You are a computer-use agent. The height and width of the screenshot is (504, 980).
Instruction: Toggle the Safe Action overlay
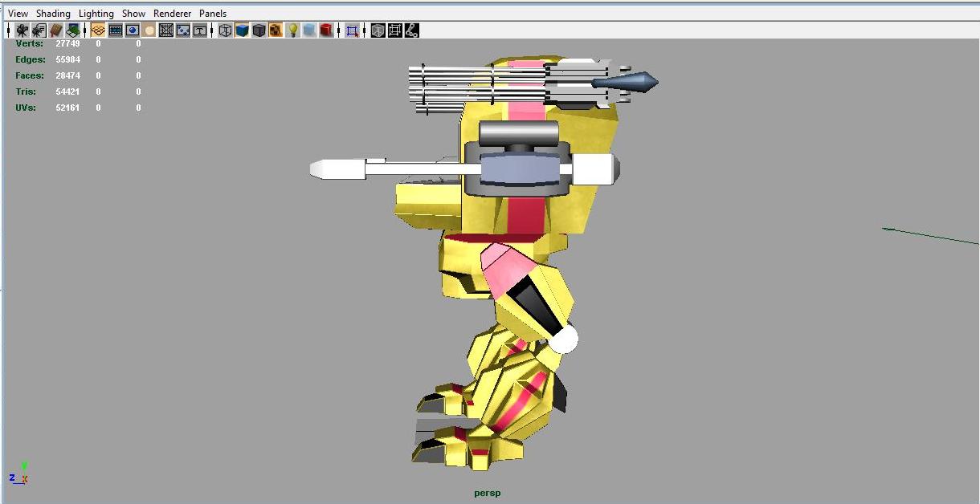pos(183,30)
